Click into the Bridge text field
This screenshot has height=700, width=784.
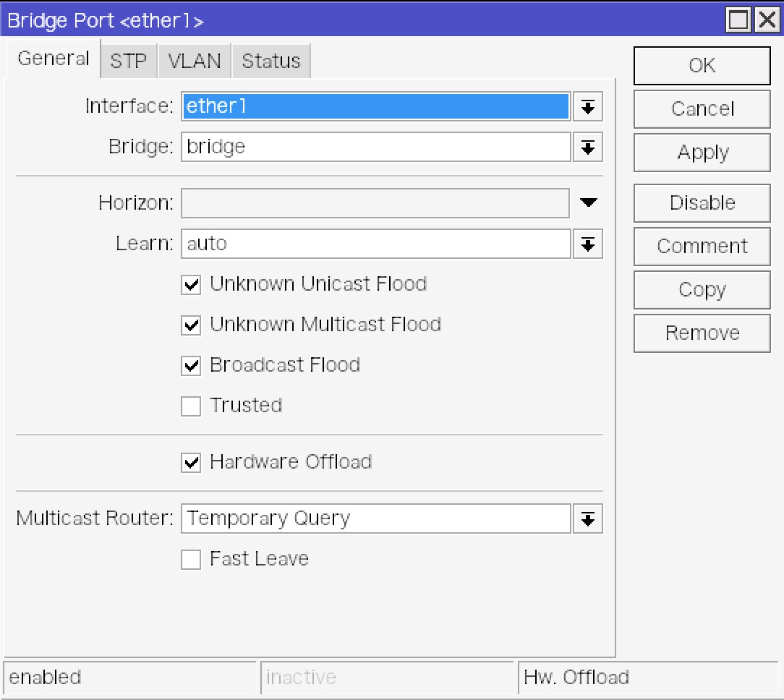click(375, 148)
